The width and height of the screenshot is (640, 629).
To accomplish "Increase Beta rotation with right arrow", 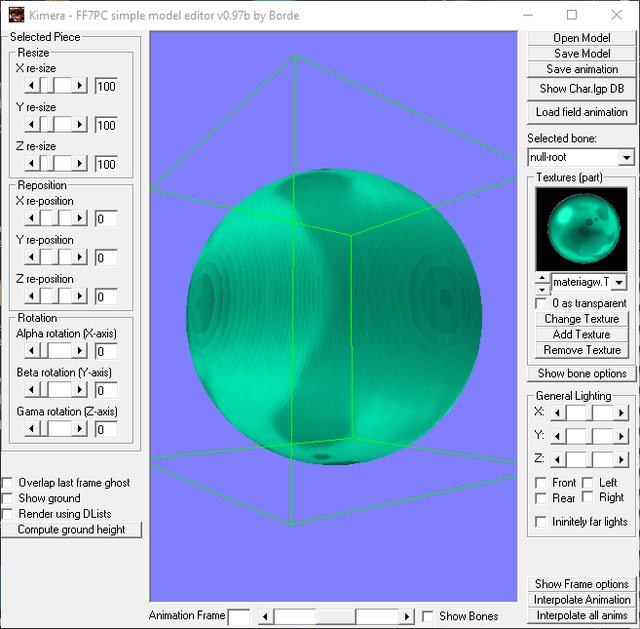I will [80, 390].
